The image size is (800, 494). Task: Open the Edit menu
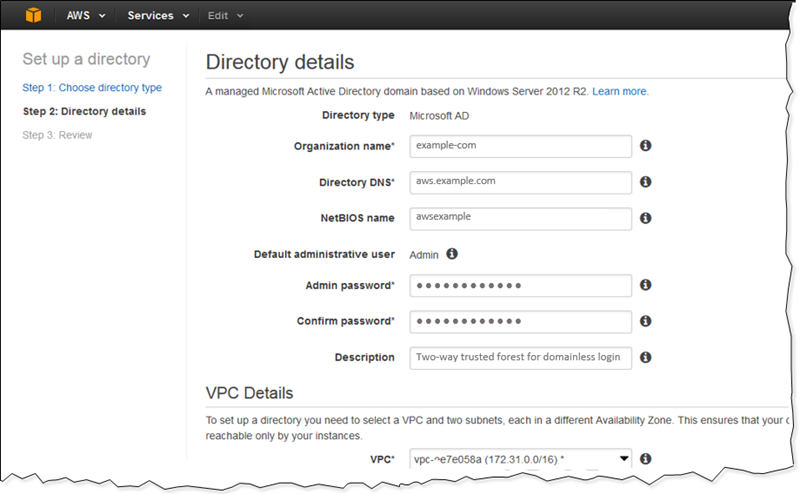tap(225, 16)
